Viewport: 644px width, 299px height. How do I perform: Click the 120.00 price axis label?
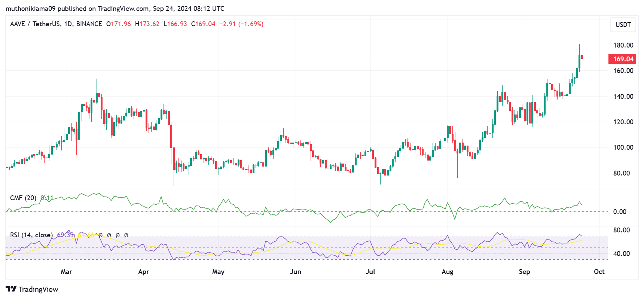coord(623,122)
